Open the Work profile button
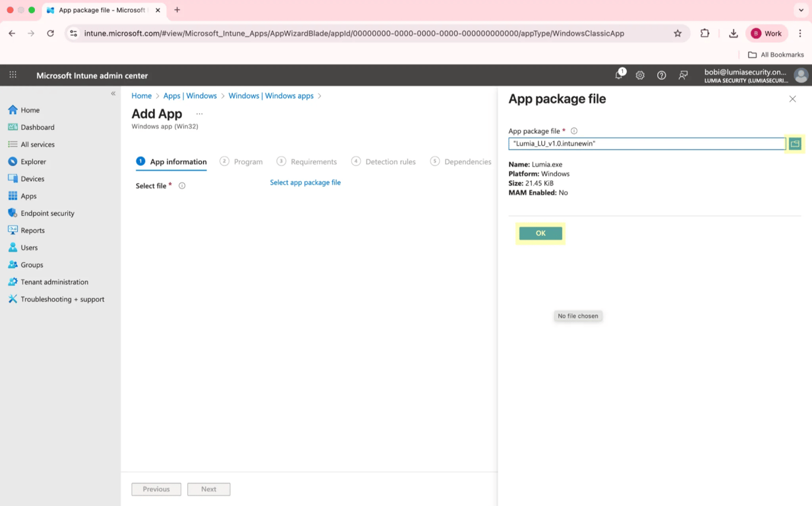The image size is (812, 506). coord(767,33)
